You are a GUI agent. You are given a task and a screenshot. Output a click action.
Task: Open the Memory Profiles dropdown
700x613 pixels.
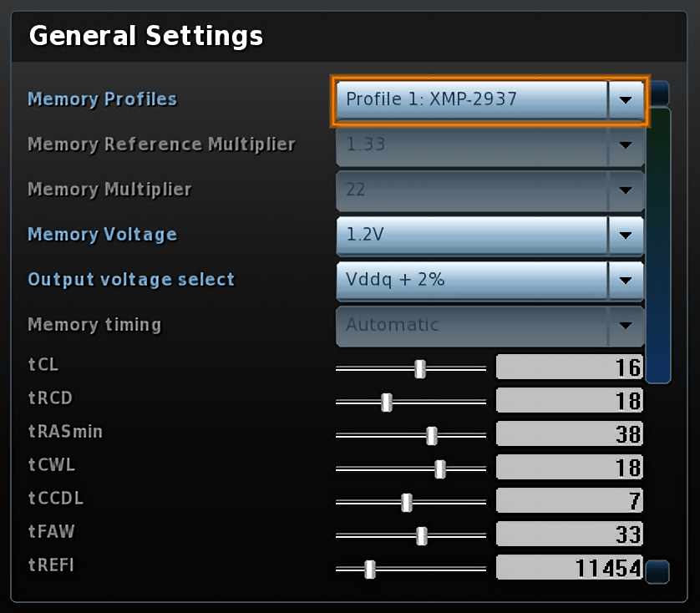[472, 100]
